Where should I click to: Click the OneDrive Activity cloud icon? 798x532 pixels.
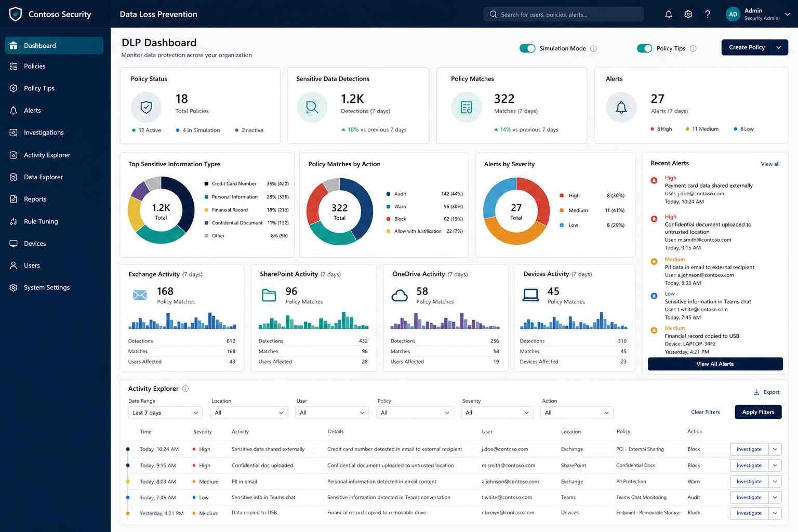click(400, 296)
